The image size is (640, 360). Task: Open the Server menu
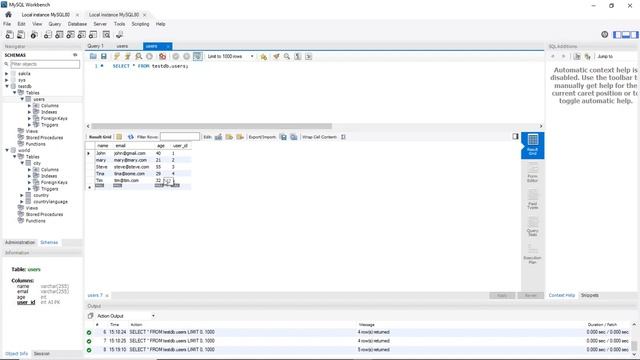pos(100,24)
